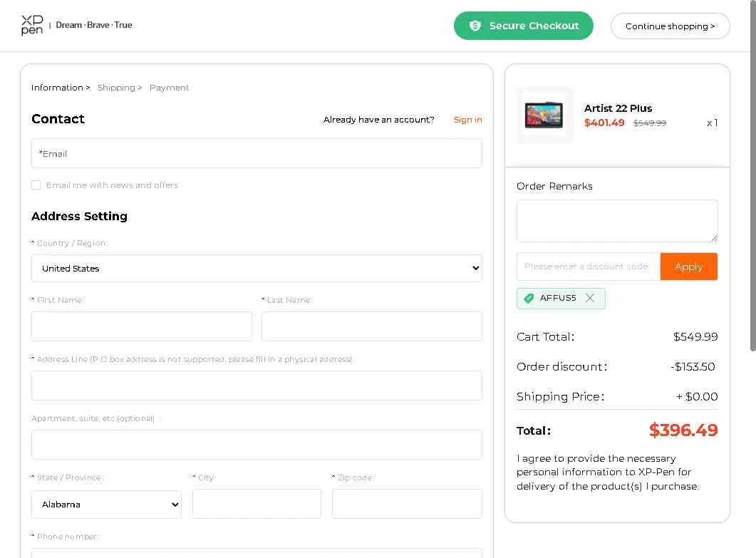
Task: Click the 'Already have an account?' text
Action: tap(378, 120)
